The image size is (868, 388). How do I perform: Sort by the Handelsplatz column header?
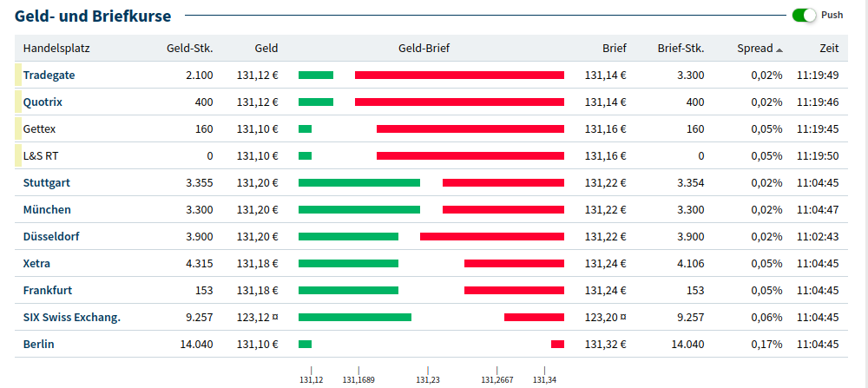click(56, 49)
